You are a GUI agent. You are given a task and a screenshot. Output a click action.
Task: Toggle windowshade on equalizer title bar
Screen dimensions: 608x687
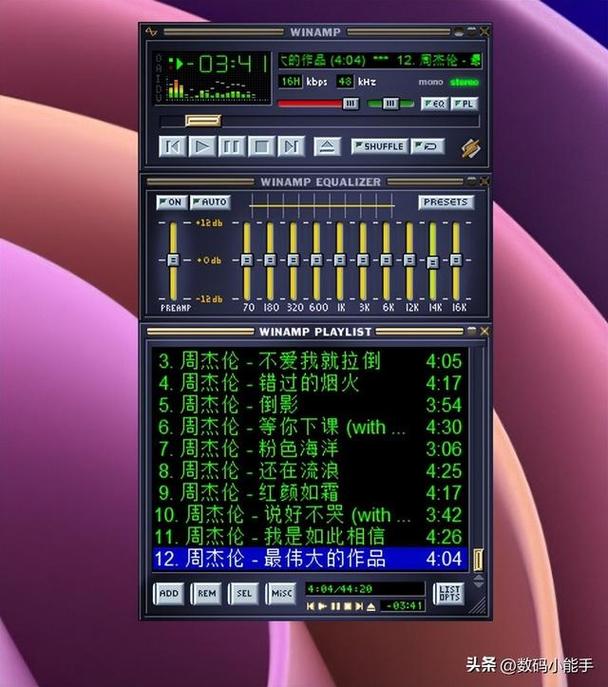point(471,181)
